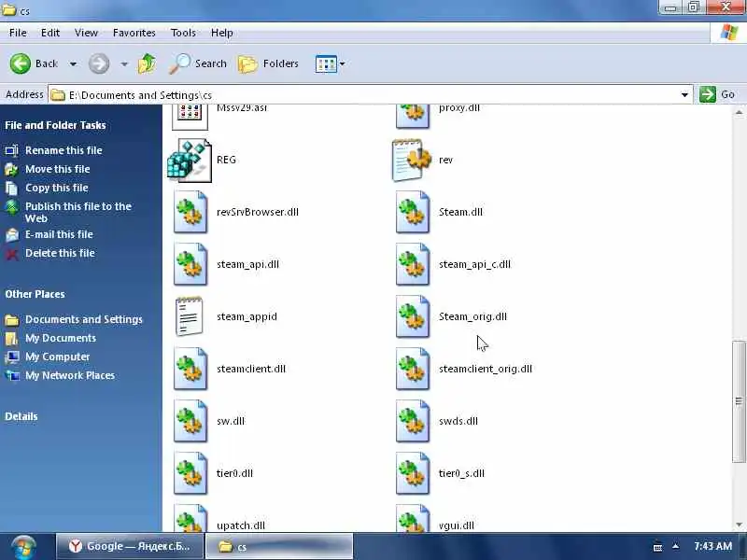
Task: Select the rev configuration file icon
Action: (x=412, y=161)
